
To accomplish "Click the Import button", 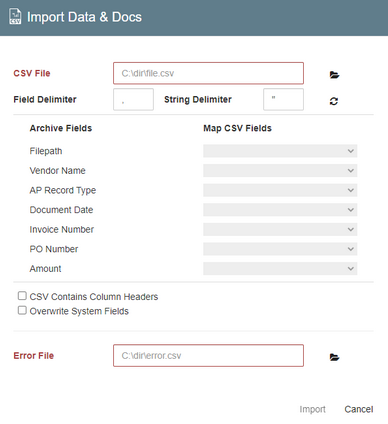I will pyautogui.click(x=312, y=409).
